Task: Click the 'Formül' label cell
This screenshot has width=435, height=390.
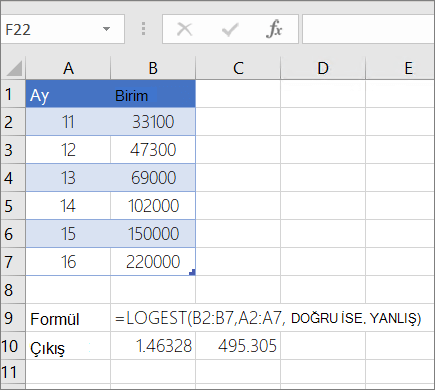Action: pyautogui.click(x=68, y=318)
